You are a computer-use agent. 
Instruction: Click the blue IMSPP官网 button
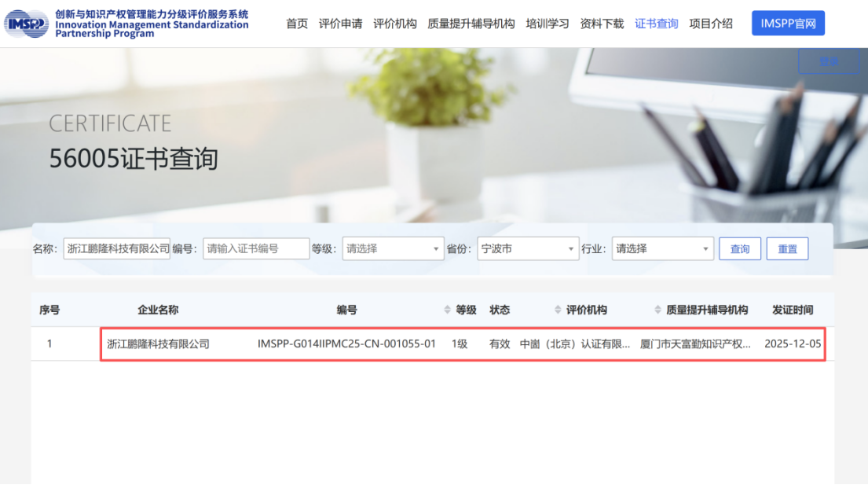pos(788,24)
